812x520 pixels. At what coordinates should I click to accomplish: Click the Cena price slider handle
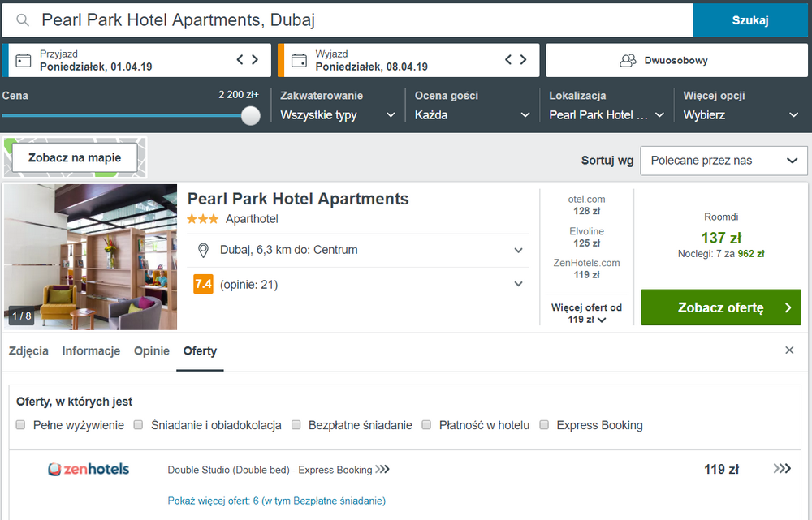pos(251,115)
